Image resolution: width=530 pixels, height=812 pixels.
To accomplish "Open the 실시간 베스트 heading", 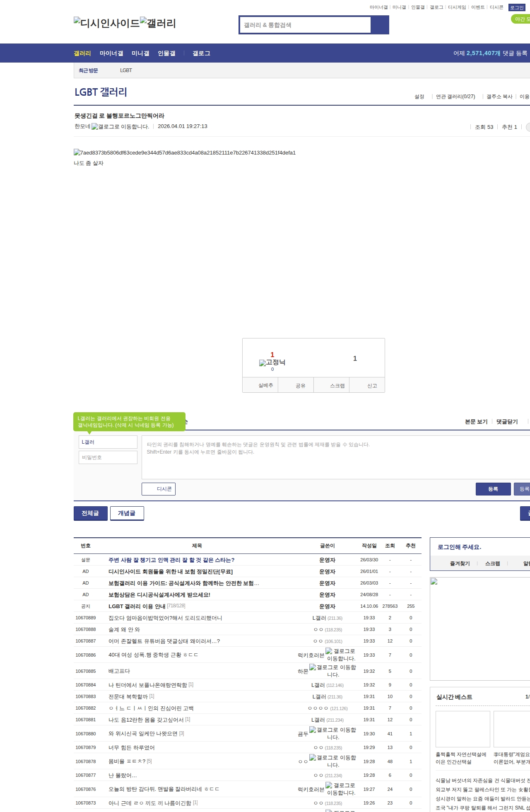I will pyautogui.click(x=454, y=697).
